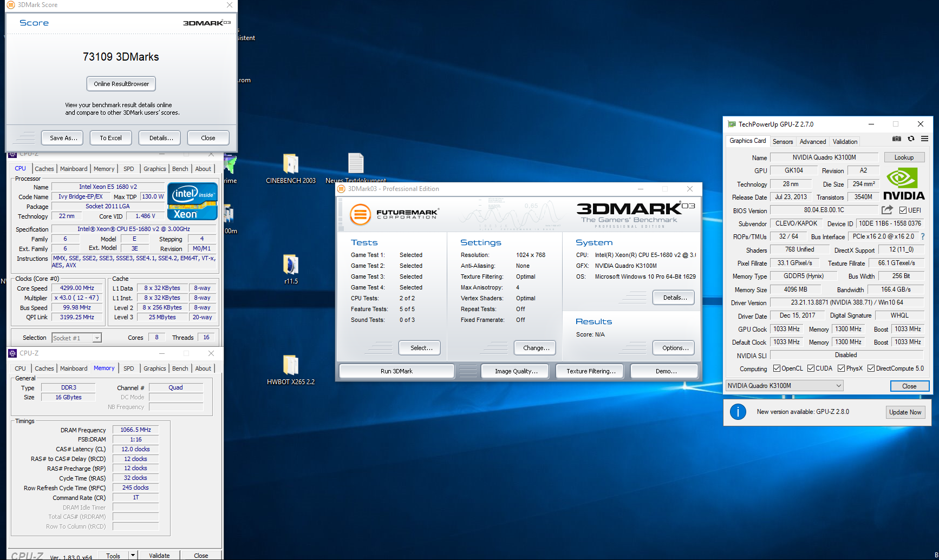This screenshot has height=560, width=939.
Task: Select the HWBOT X265 2.2 folder
Action: coord(291,370)
